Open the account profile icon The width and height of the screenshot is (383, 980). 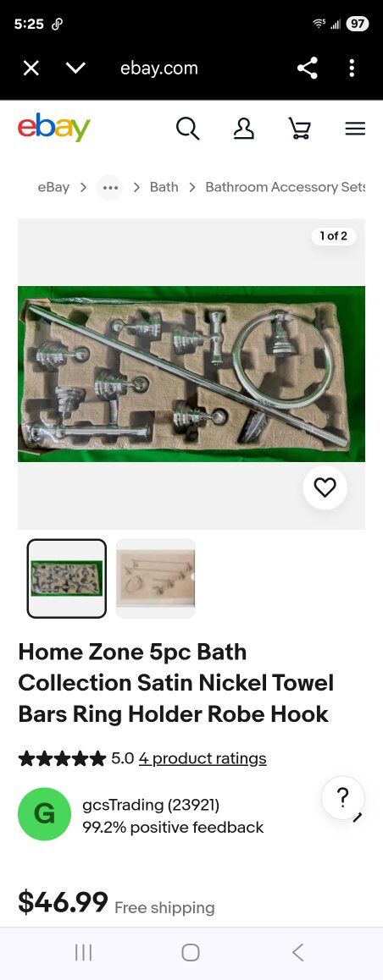243,129
